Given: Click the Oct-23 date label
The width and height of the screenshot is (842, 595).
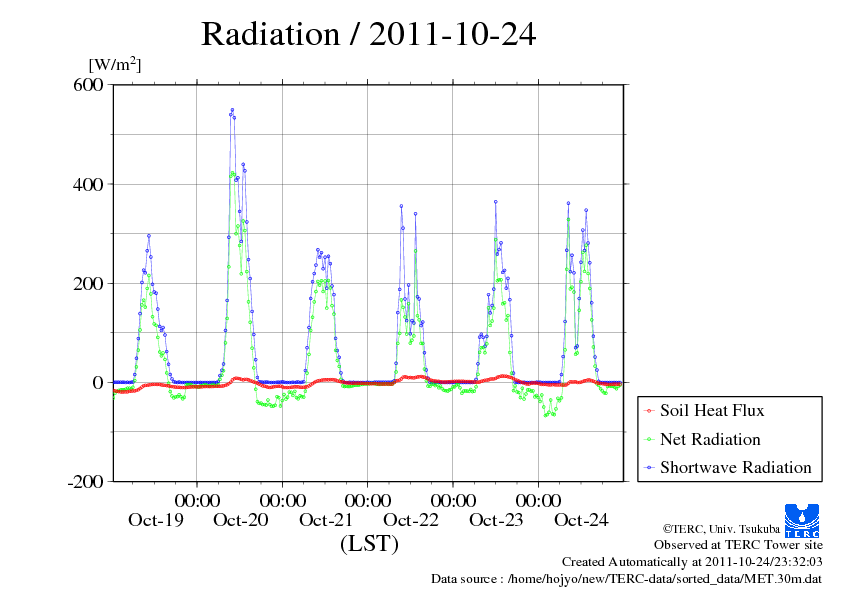Looking at the screenshot, I should [496, 520].
